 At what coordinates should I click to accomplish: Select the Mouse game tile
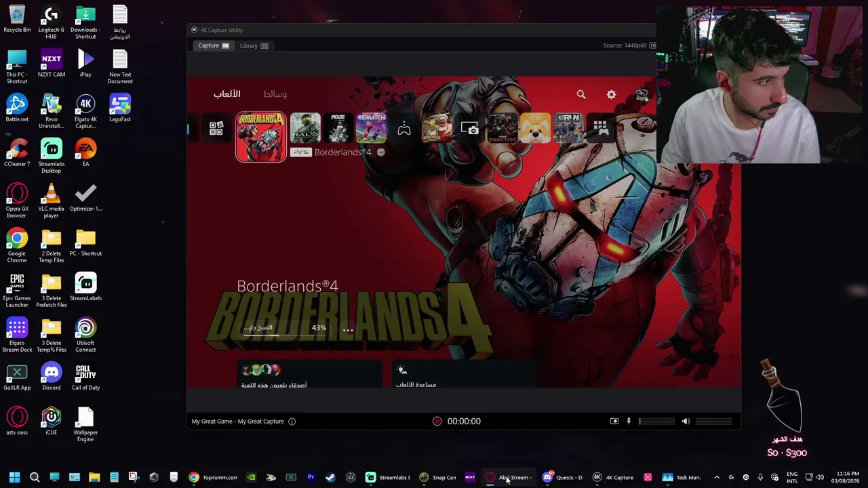pos(338,129)
